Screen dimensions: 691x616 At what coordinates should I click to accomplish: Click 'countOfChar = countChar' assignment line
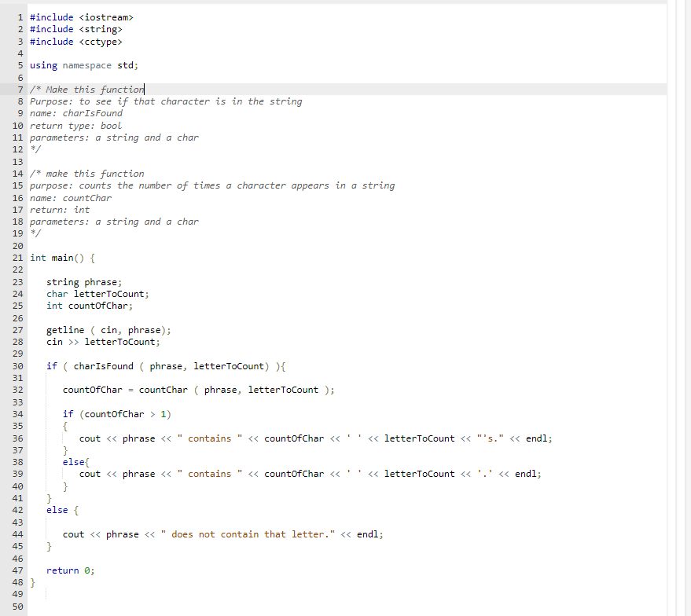click(199, 390)
